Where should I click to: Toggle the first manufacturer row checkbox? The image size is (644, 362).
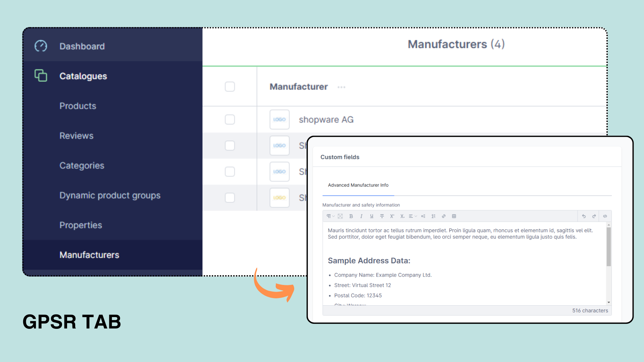pyautogui.click(x=230, y=118)
